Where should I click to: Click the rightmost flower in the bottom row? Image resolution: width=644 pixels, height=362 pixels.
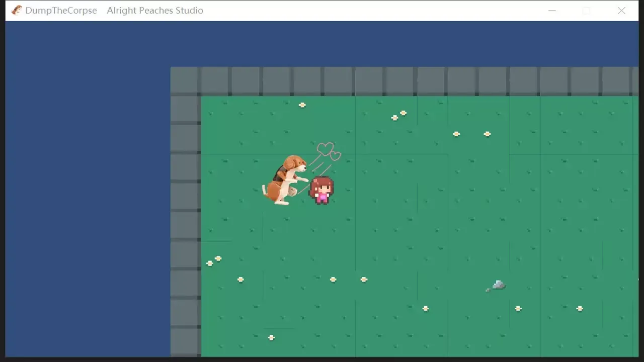click(580, 308)
